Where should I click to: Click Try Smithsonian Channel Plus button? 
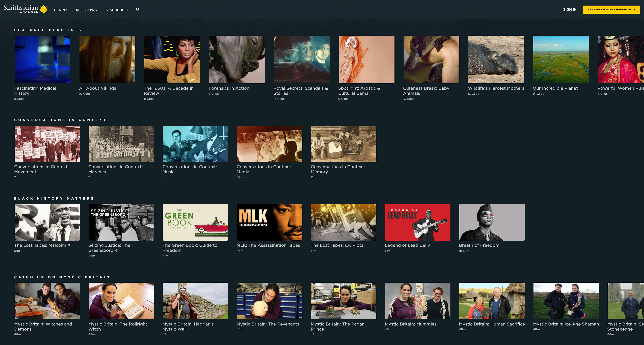[611, 10]
